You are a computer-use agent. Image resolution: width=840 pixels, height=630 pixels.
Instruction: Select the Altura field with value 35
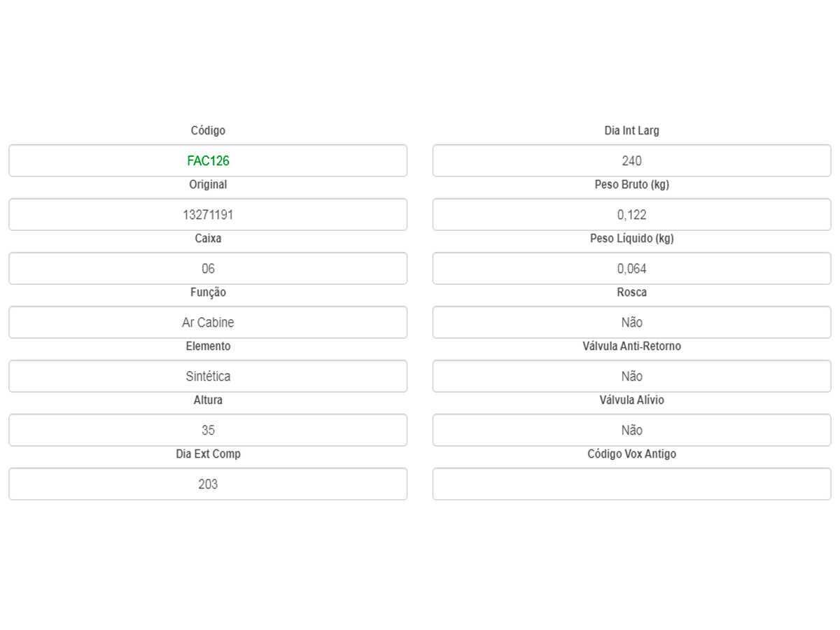pos(208,430)
